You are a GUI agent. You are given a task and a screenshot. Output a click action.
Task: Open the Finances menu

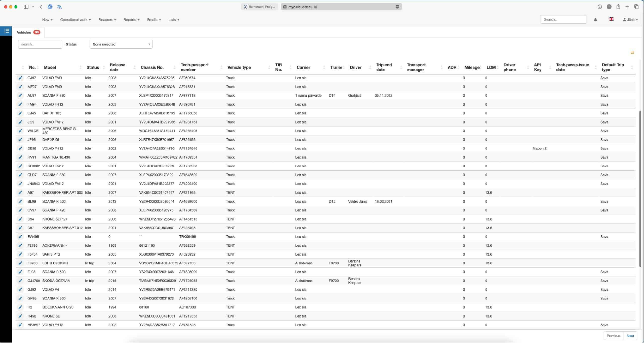(107, 20)
